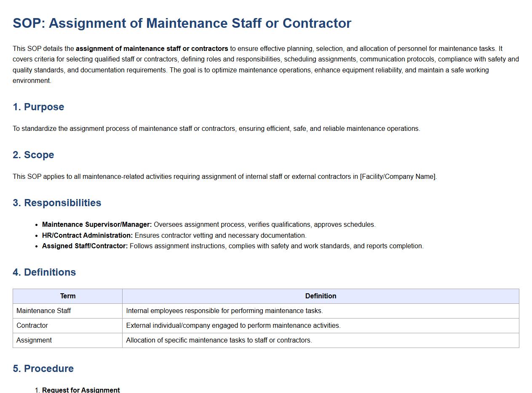Click the Purpose paragraph starting 'To standardize'
The image size is (532, 393).
[216, 129]
